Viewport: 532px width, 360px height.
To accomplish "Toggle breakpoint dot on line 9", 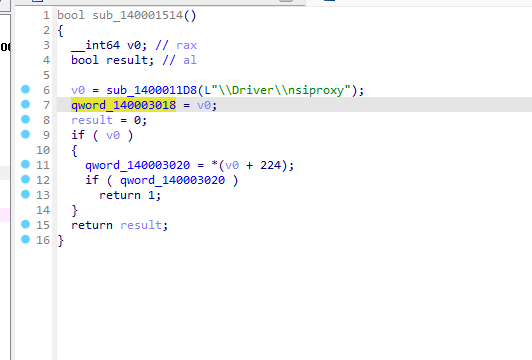I will [x=25, y=134].
